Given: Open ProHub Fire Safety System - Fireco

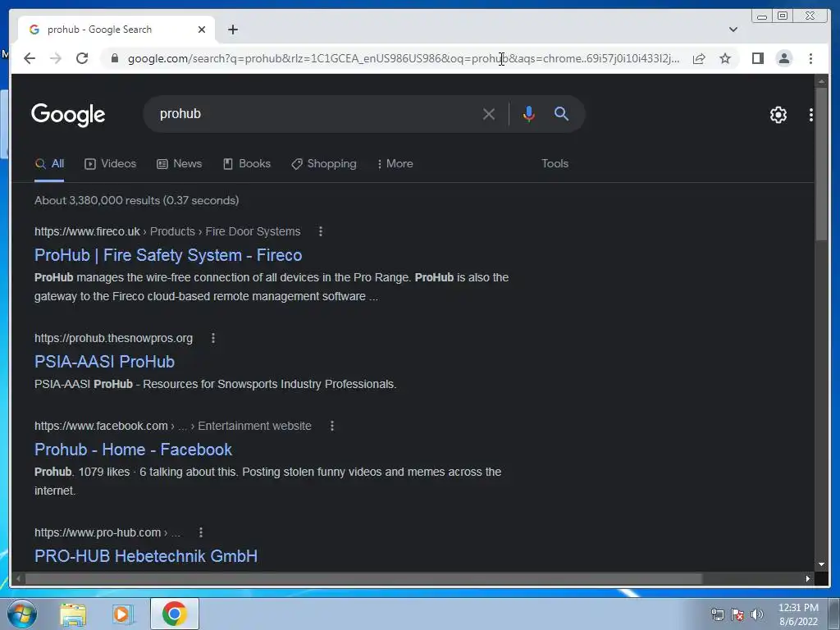Looking at the screenshot, I should [168, 255].
